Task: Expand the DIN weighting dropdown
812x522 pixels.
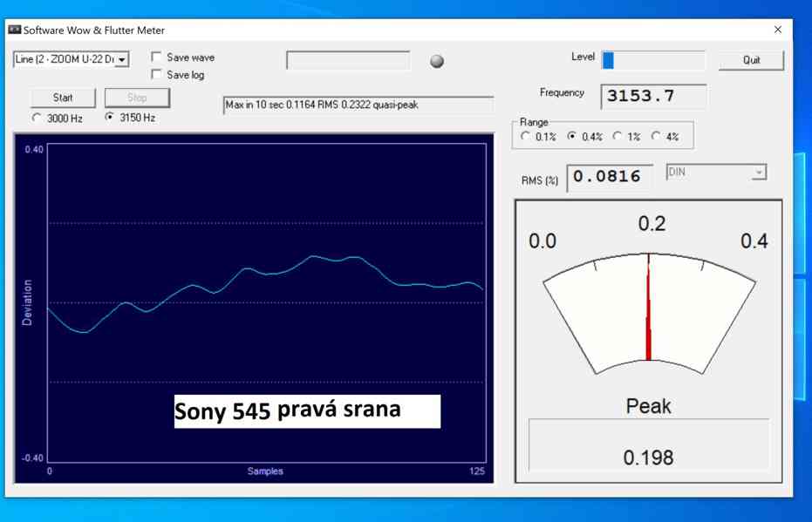Action: (x=759, y=173)
